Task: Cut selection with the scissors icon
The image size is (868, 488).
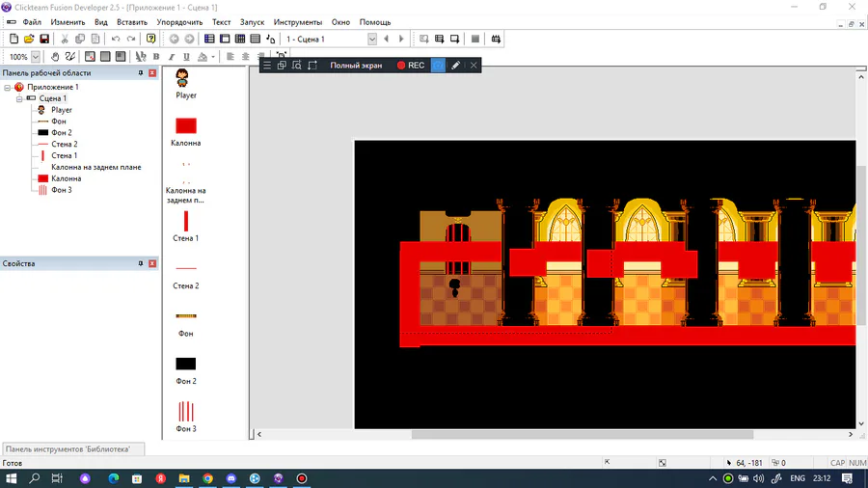Action: click(65, 39)
